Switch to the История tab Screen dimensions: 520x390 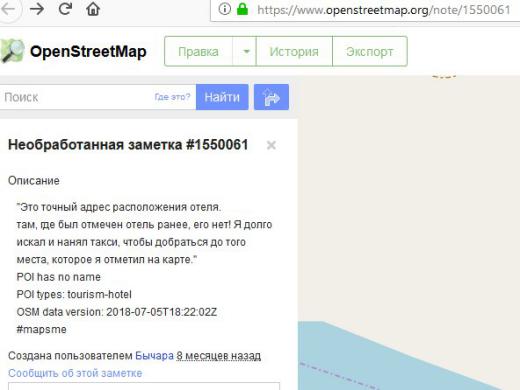[x=294, y=52]
